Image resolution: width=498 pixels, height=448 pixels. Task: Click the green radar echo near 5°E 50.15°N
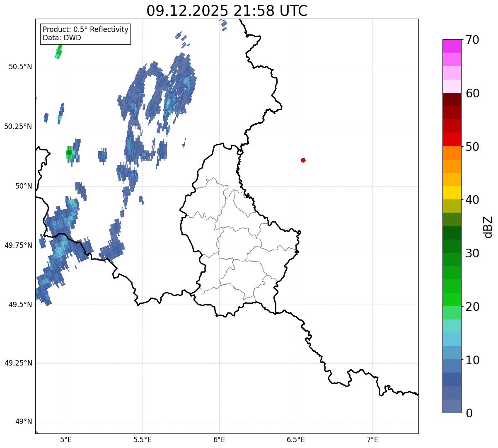coord(69,153)
